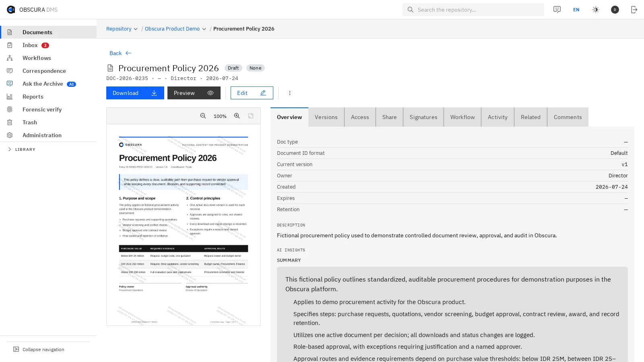Open Documents in the sidebar
This screenshot has width=644, height=362.
point(48,32)
